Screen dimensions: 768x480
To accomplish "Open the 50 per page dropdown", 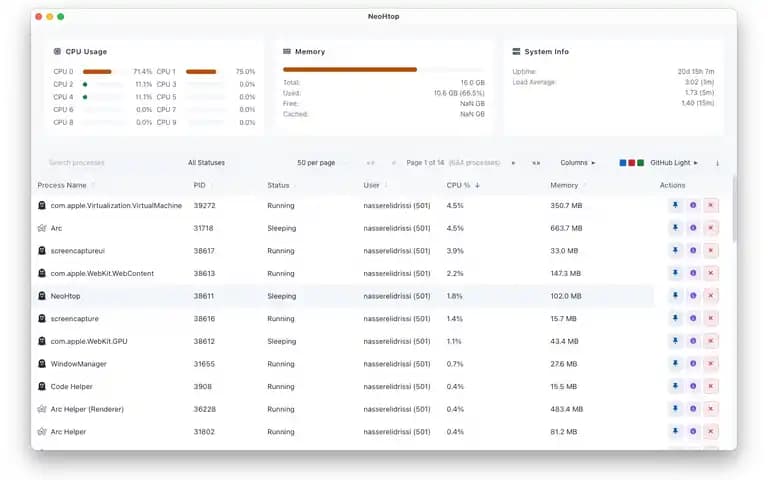I will point(316,163).
